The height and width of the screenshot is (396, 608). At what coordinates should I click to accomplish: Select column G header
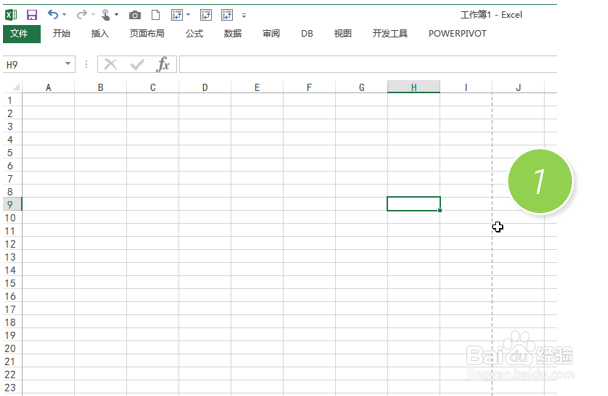click(x=361, y=88)
